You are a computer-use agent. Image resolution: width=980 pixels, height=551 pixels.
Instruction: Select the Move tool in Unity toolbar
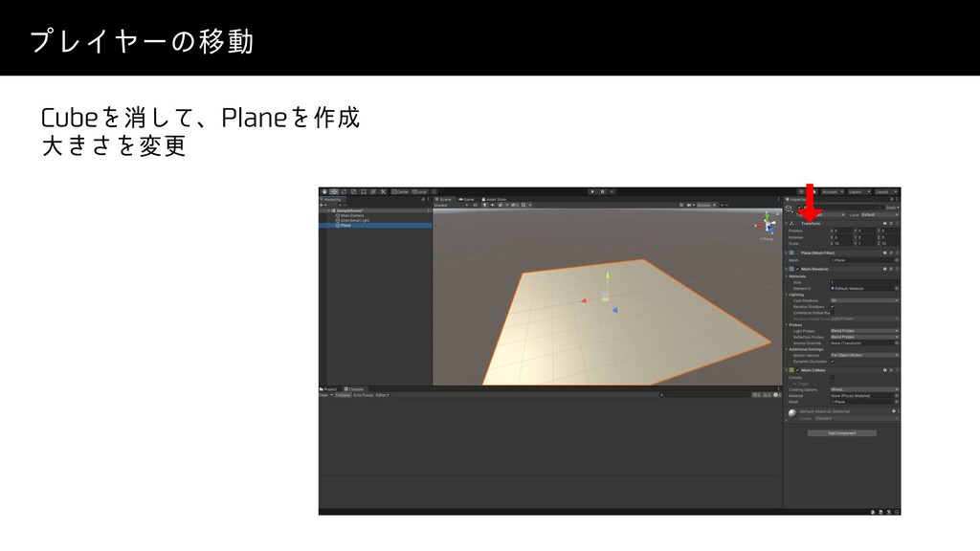click(334, 191)
